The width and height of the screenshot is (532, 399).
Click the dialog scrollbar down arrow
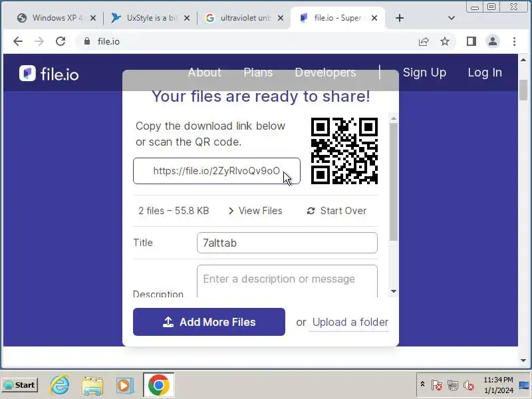click(x=394, y=291)
